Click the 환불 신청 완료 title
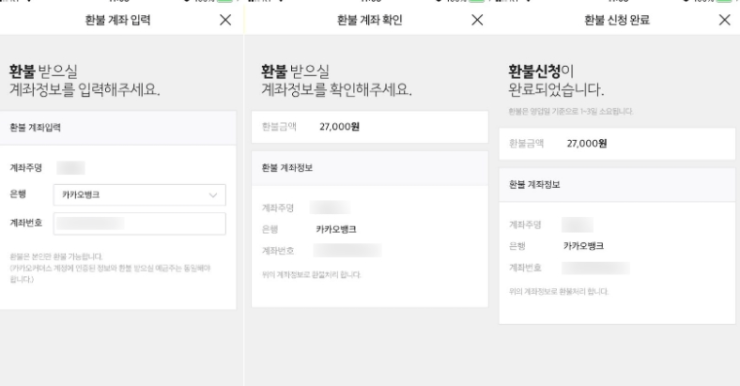Screen dimensions: 740x386 point(617,20)
